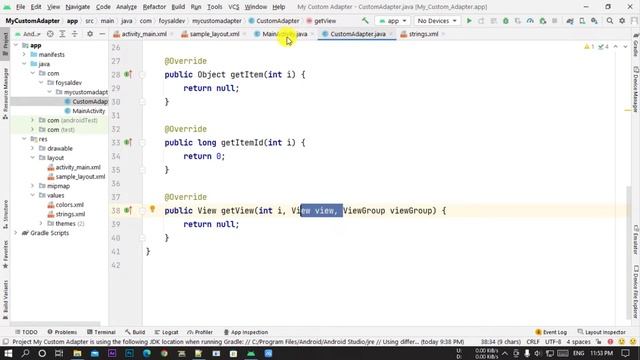Open Chrome from the taskbar
Viewport: 640px width, 360px height.
(164, 353)
